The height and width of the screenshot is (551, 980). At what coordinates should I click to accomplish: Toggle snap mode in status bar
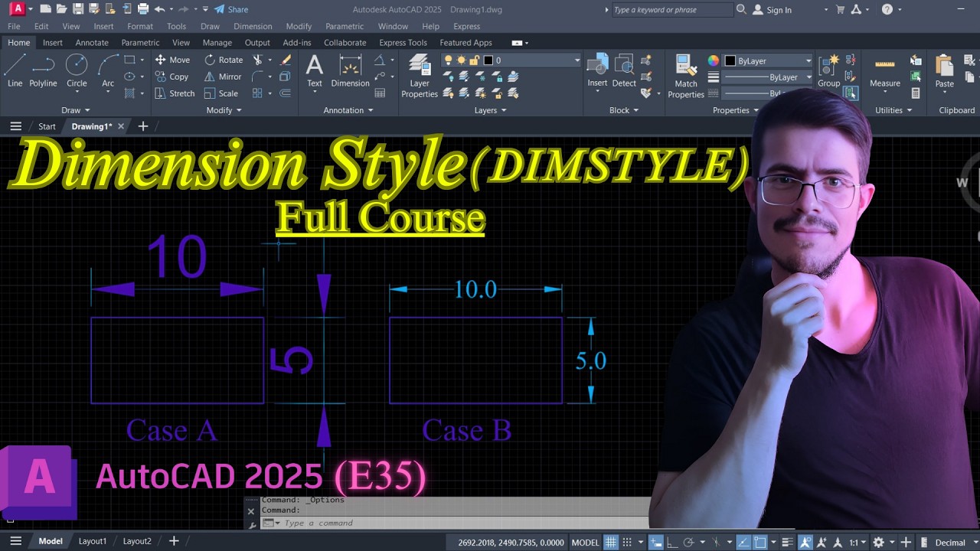pyautogui.click(x=627, y=542)
